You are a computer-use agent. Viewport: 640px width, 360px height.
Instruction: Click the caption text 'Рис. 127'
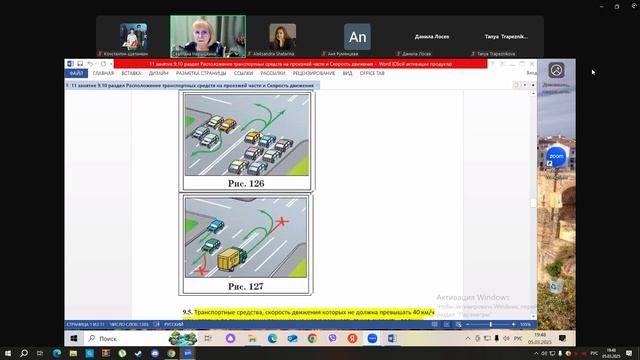[x=246, y=287]
